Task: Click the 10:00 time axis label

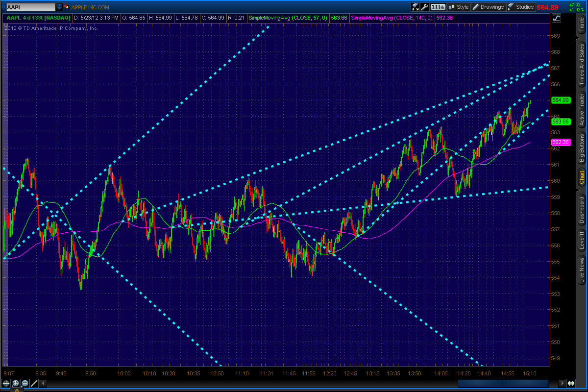Action: [x=123, y=374]
